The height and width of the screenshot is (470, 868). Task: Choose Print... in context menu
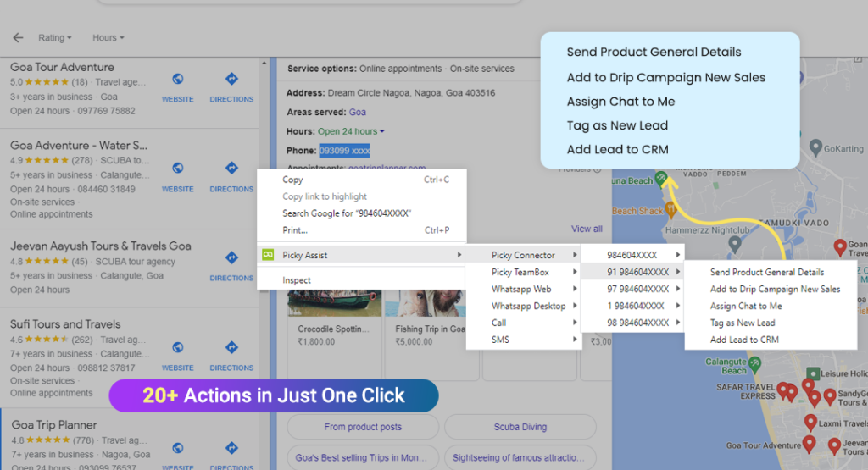click(x=361, y=230)
